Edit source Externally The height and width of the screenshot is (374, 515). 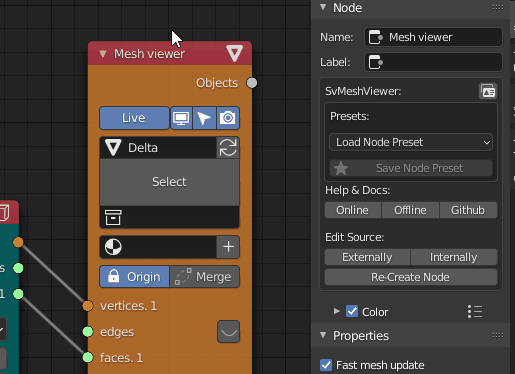[x=367, y=257]
